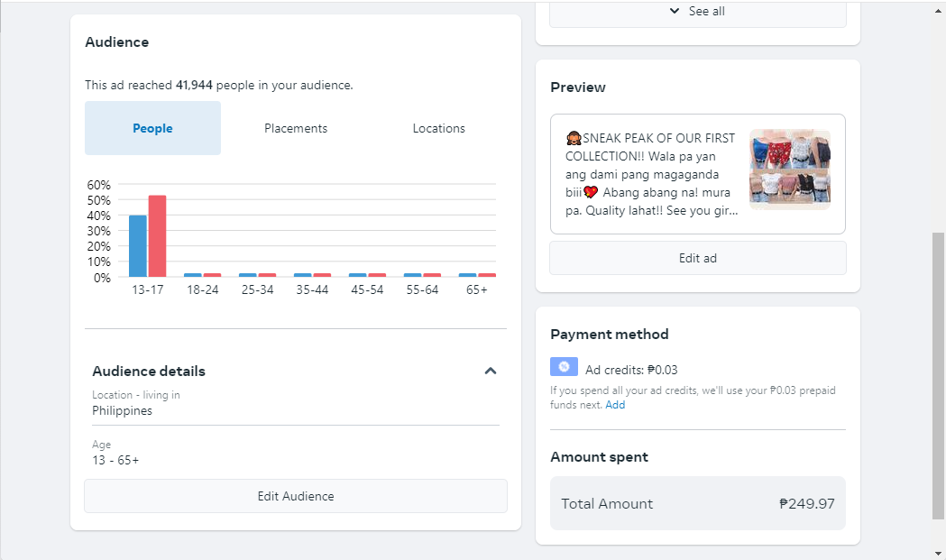Click the scrollbar down arrow

(938, 552)
